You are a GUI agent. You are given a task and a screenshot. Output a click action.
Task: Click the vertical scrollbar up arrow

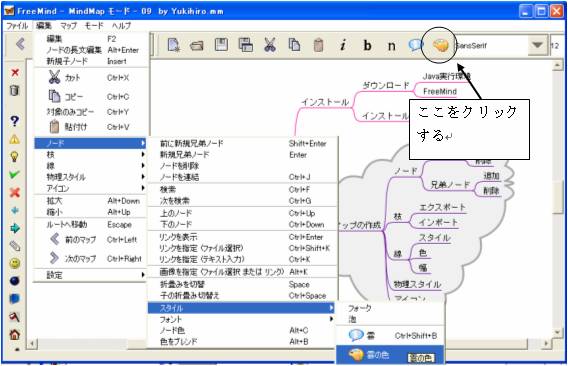click(x=558, y=65)
